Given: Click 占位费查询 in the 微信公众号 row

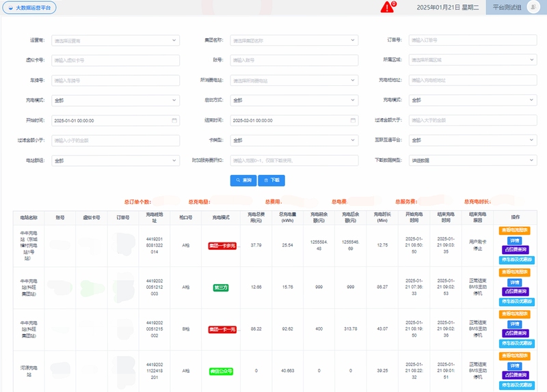Looking at the screenshot, I should [516, 376].
